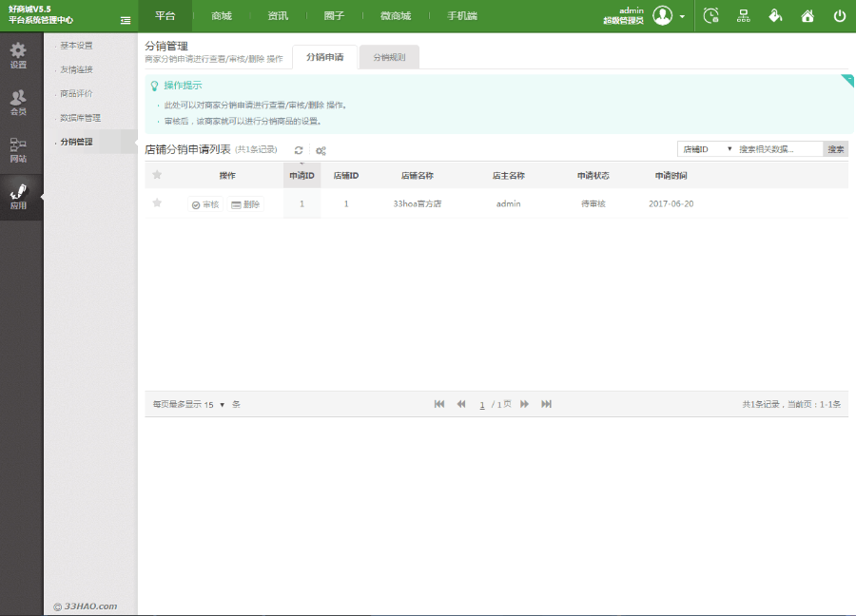This screenshot has width=856, height=616.
Task: Open the site map network icon
Action: [744, 16]
